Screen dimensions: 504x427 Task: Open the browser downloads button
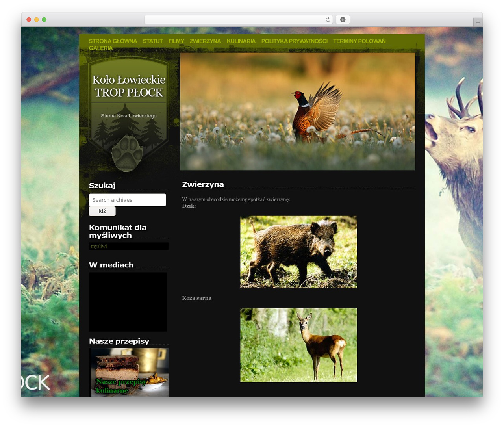click(x=343, y=20)
